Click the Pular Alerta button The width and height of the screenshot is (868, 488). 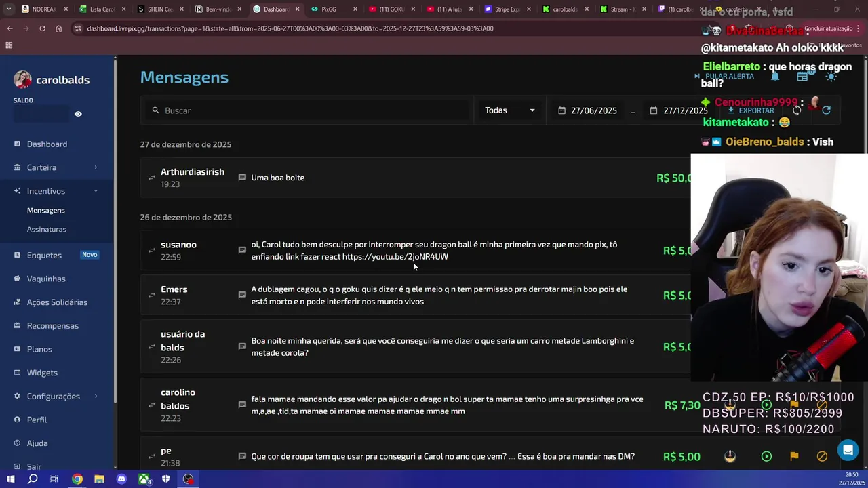(724, 77)
